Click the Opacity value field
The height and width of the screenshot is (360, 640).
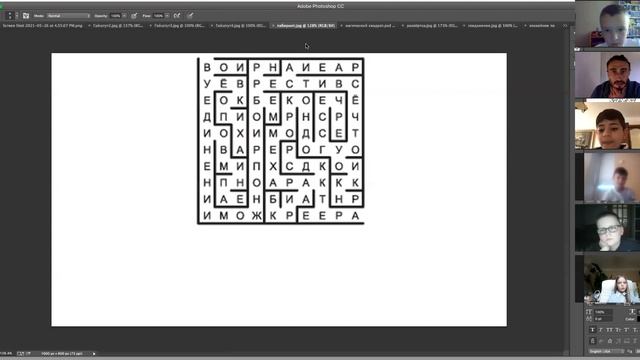point(116,16)
